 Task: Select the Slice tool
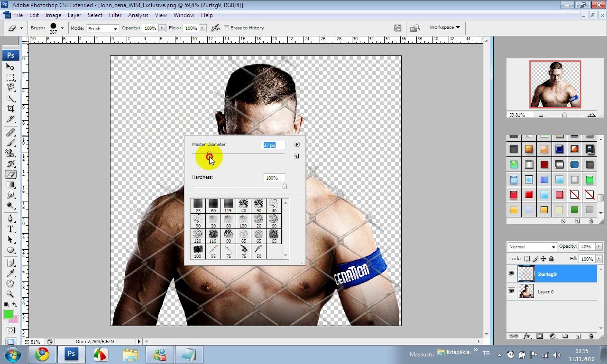10,119
